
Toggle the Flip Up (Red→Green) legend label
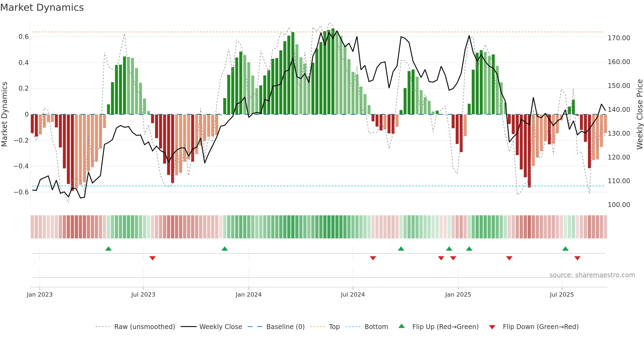point(445,327)
